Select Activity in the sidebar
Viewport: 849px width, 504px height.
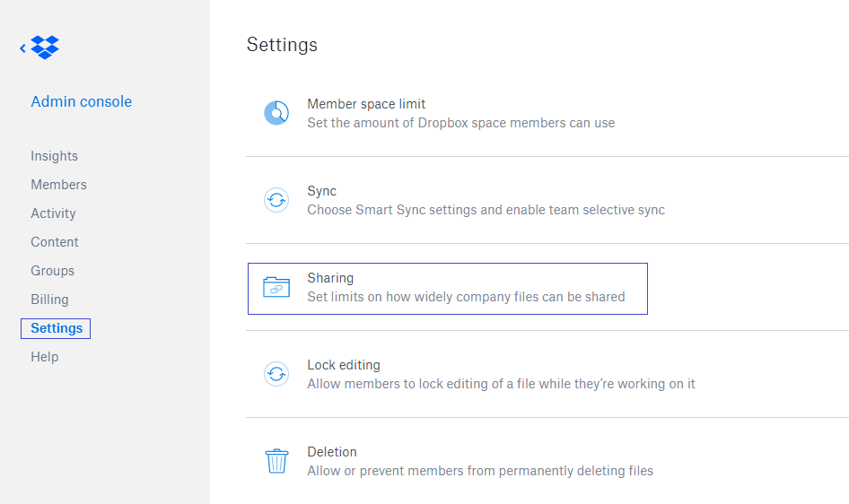(x=53, y=213)
